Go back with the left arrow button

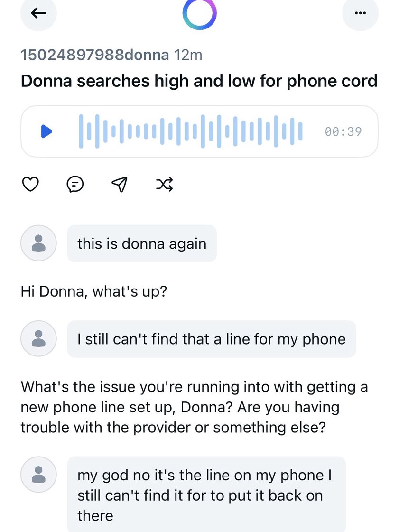tap(38, 13)
